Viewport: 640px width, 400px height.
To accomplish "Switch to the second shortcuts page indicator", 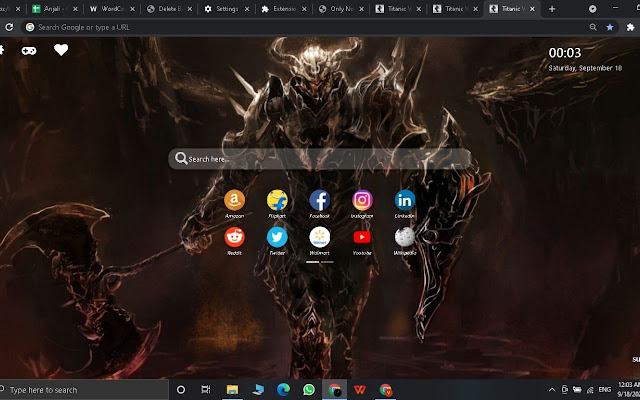I will tap(327, 262).
